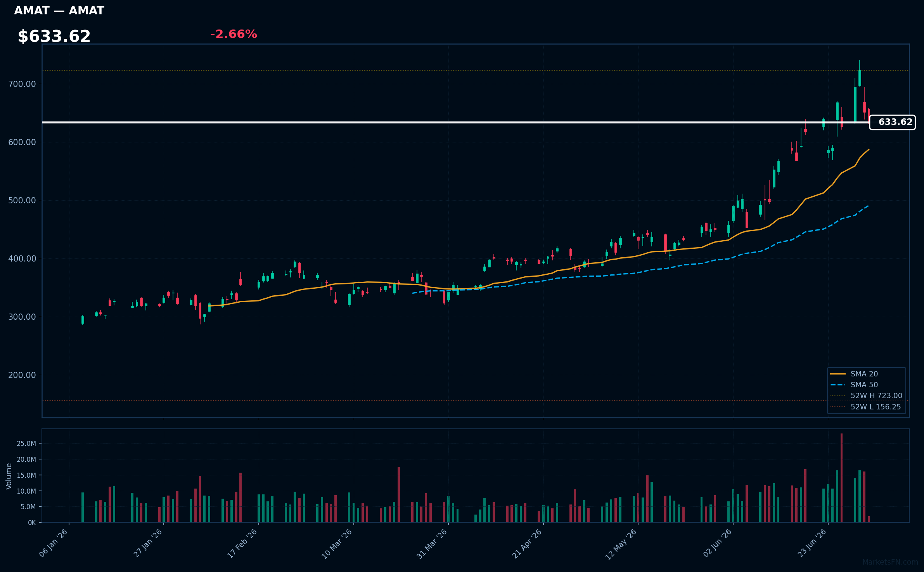
Task: Click the -2.66% change percentage
Action: 234,34
